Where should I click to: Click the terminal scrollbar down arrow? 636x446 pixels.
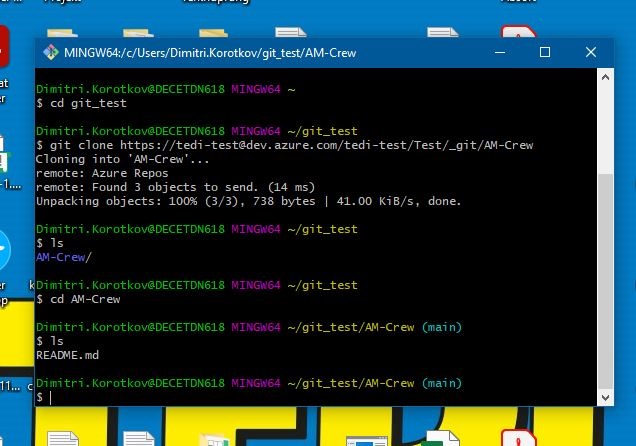[605, 397]
